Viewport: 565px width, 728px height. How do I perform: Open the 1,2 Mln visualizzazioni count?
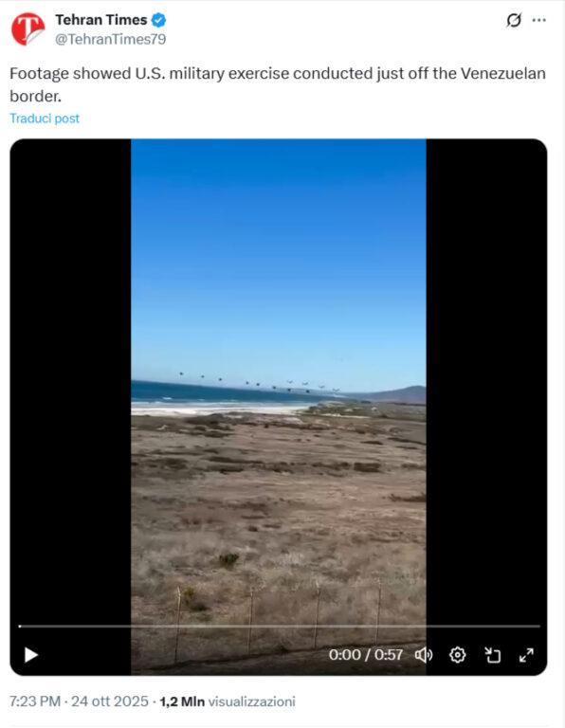228,701
